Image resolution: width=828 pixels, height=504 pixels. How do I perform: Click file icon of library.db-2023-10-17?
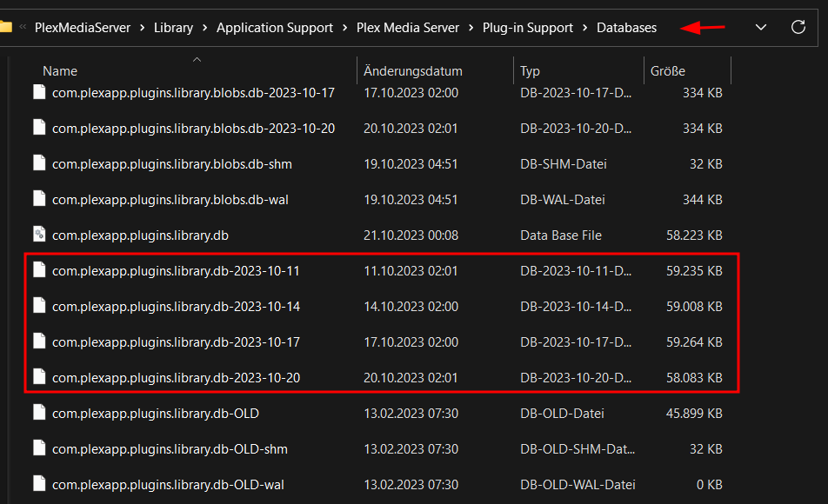[39, 341]
